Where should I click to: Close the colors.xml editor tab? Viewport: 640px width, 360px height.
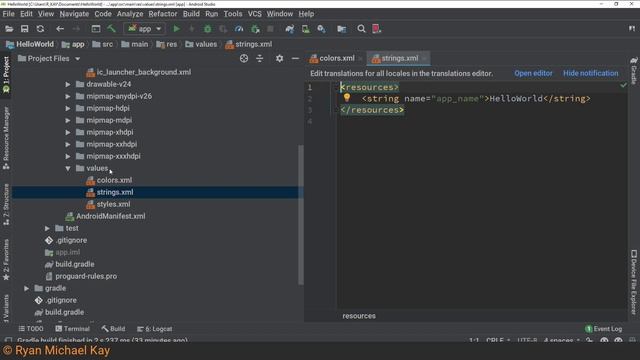pos(360,59)
